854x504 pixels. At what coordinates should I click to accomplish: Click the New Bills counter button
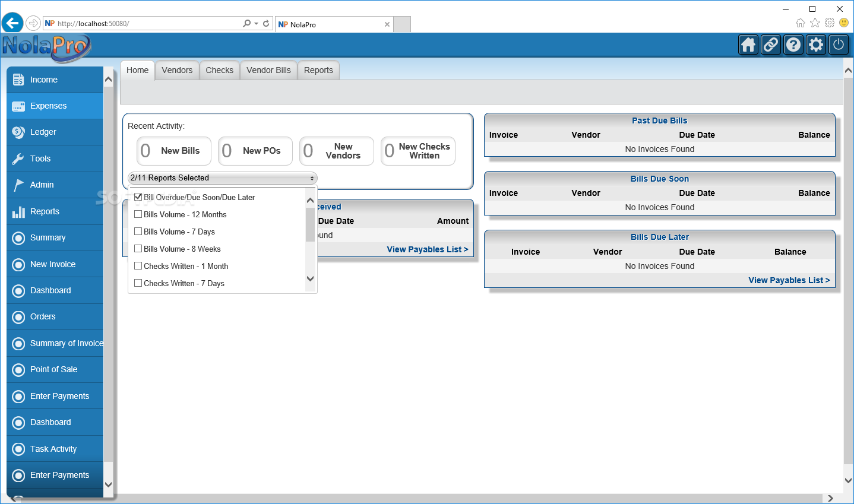(x=174, y=151)
